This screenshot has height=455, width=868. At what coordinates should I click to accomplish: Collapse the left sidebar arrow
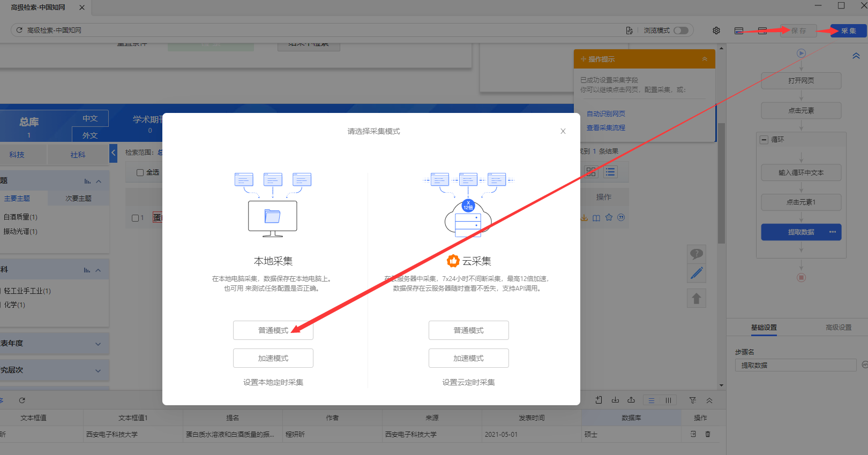(x=113, y=154)
